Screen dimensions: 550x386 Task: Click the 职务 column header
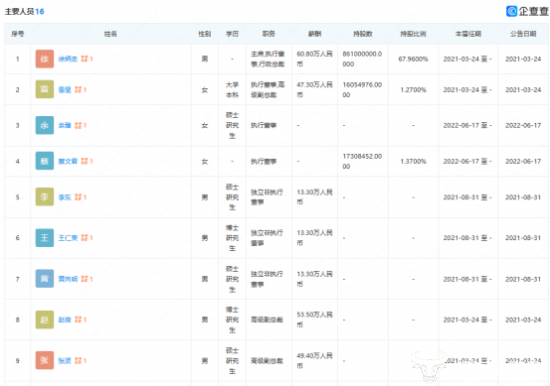click(x=269, y=34)
